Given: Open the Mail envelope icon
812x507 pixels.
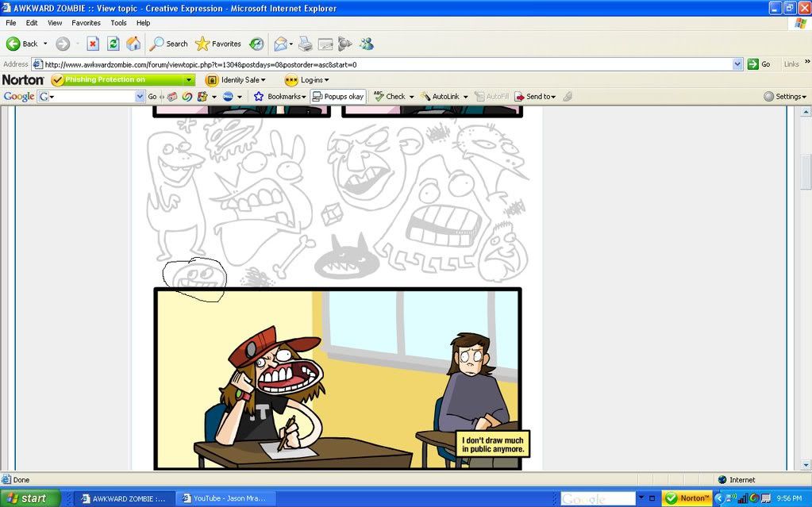Looking at the screenshot, I should (x=279, y=44).
